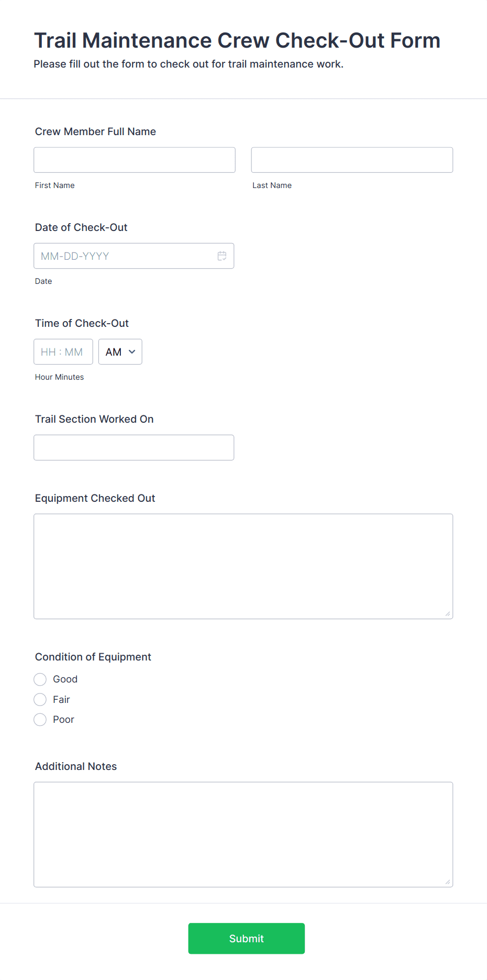Click the HH : MM time field
Image resolution: width=487 pixels, height=980 pixels.
pyautogui.click(x=63, y=352)
